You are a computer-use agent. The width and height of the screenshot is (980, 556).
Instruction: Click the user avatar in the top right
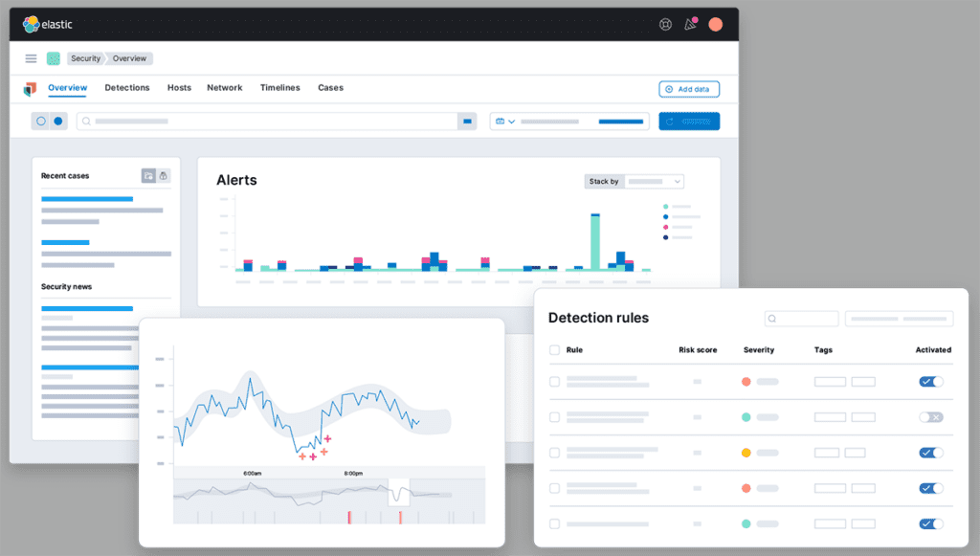click(x=715, y=24)
